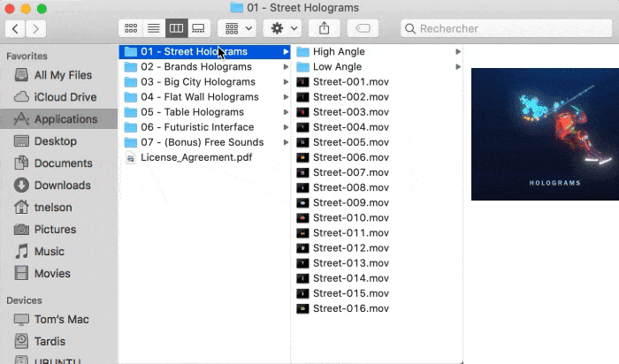Select Tardis device
Screen dimensions: 619x364
click(x=59, y=342)
